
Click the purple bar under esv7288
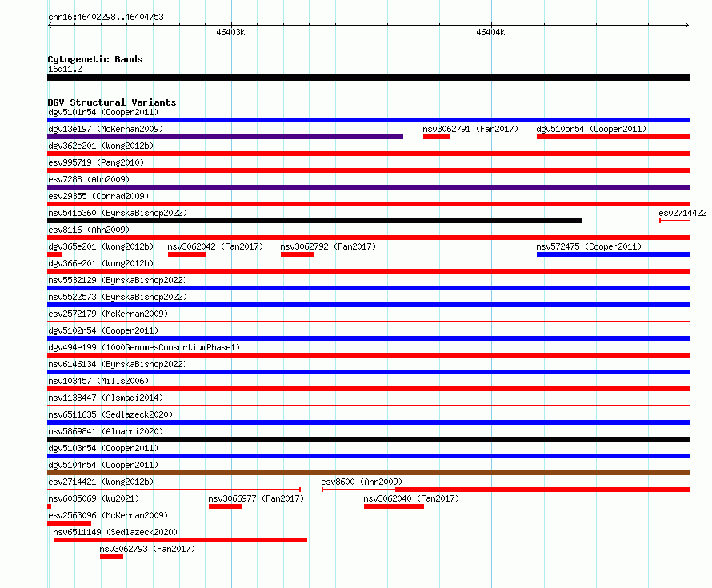pos(368,187)
